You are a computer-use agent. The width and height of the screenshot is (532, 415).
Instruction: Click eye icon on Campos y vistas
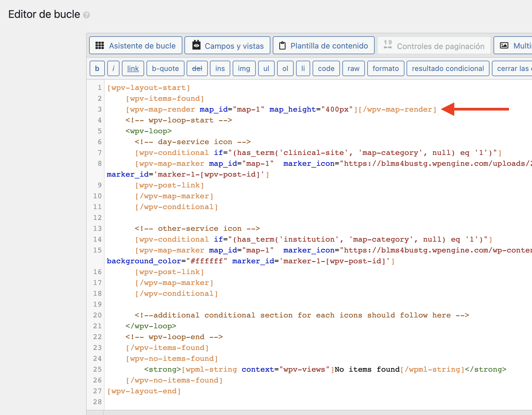pyautogui.click(x=196, y=45)
